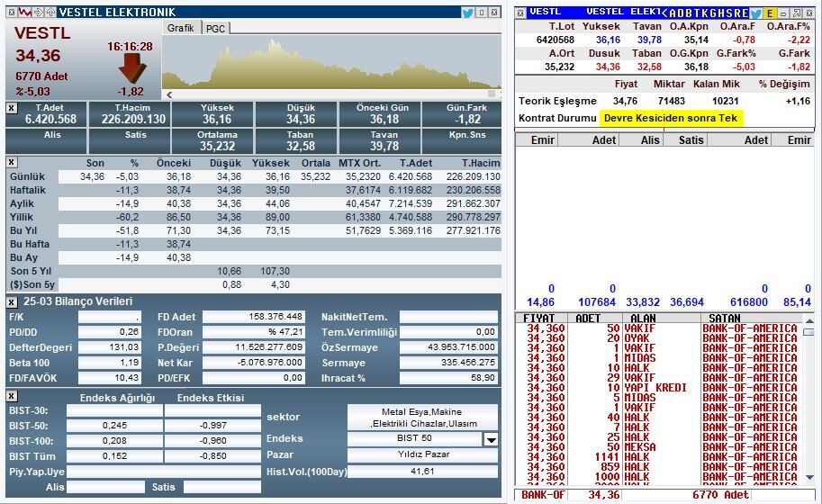Open the chart icon in VESTEL ELEKTRONIK title bar

[x=24, y=12]
